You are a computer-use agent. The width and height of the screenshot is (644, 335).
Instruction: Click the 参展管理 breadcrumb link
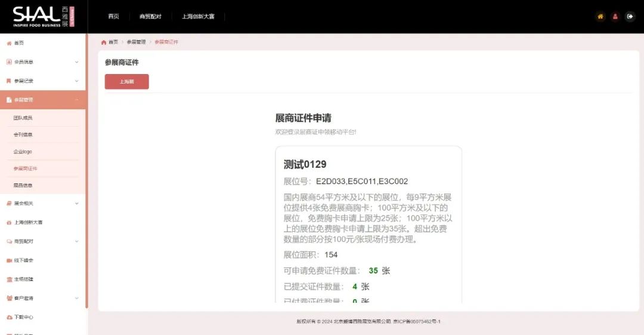[136, 42]
